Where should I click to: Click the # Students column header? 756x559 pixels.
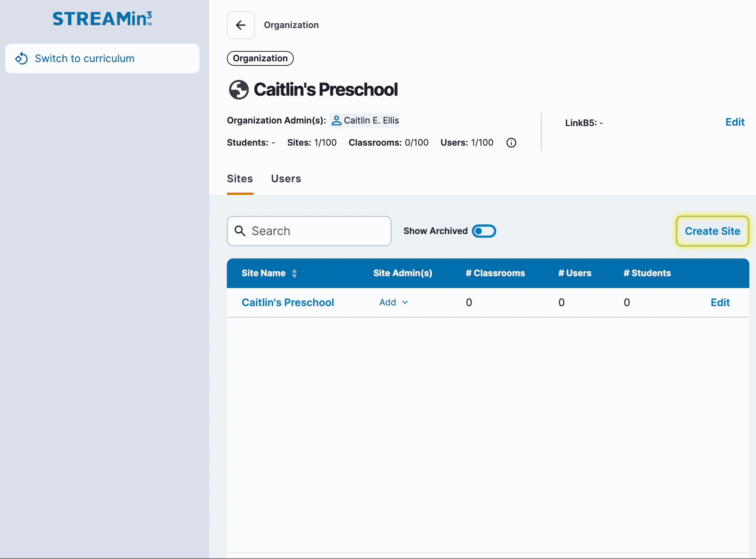click(x=647, y=273)
